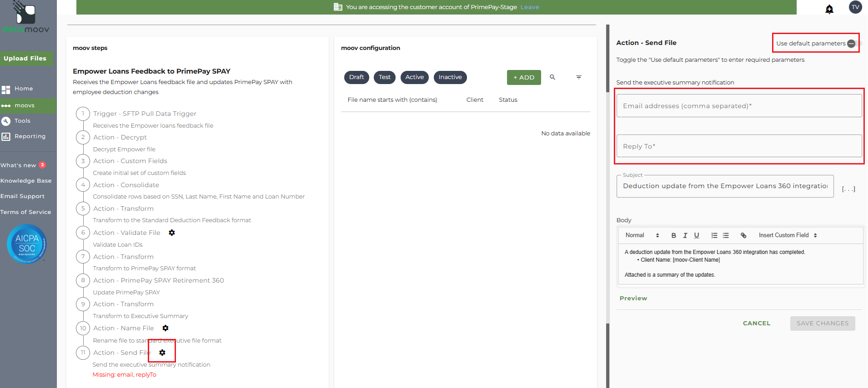Select step 6 Action - Validate File

point(126,233)
